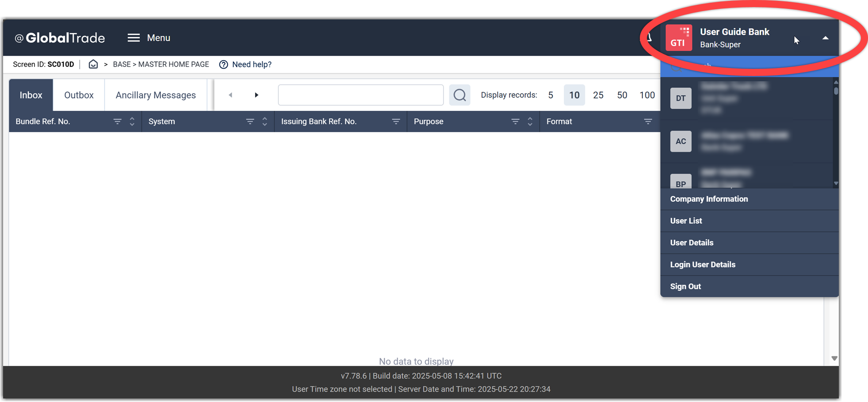Click the company list scrollbar
The image size is (868, 402).
click(x=836, y=91)
